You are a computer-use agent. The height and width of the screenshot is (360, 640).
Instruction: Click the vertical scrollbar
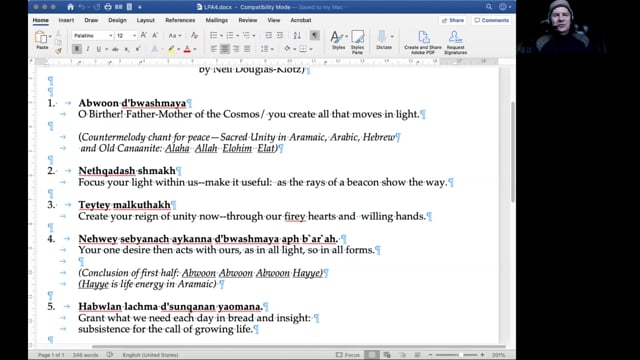click(512, 151)
